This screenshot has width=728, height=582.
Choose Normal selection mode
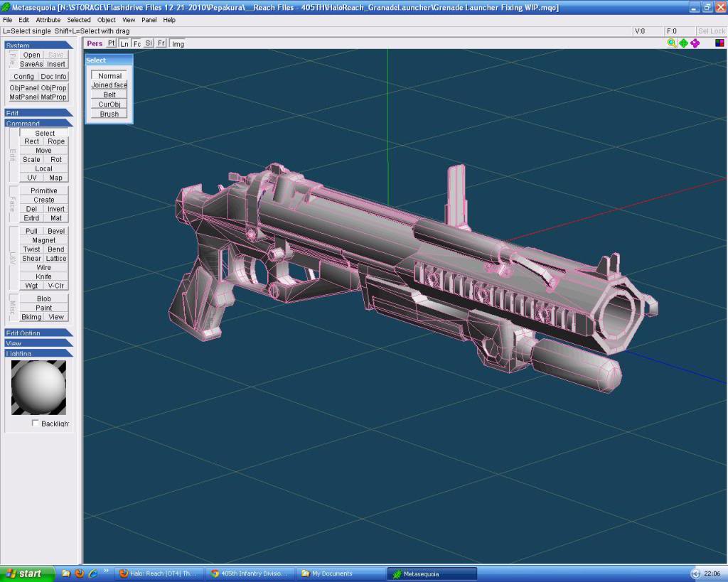(x=109, y=75)
